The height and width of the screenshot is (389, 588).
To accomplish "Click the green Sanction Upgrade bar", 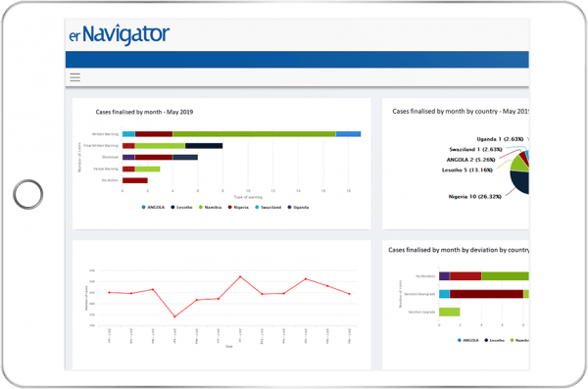I will point(449,312).
